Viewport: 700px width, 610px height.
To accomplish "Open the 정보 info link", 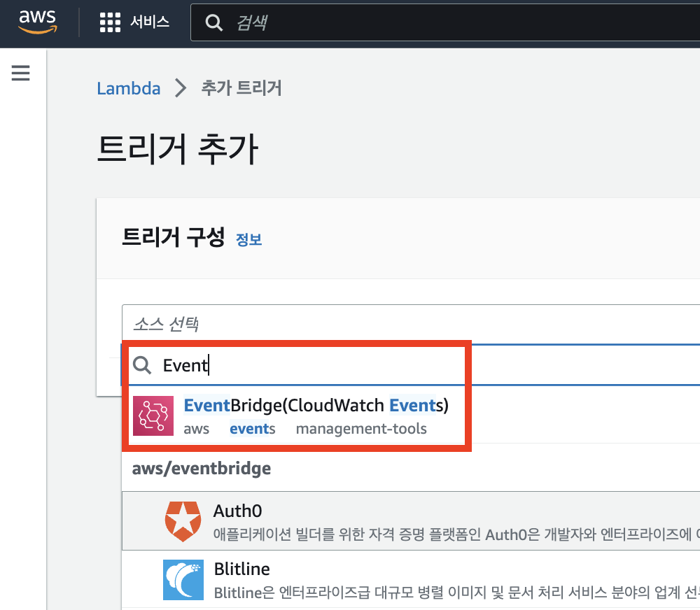I will point(248,240).
